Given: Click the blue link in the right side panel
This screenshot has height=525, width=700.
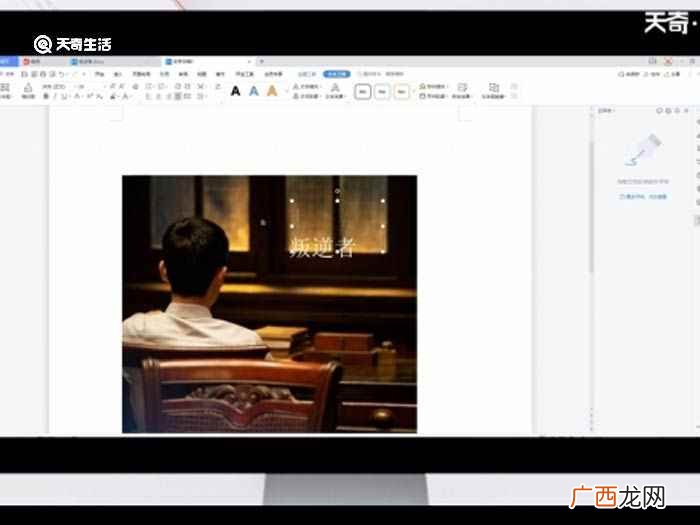Looking at the screenshot, I should click(643, 196).
